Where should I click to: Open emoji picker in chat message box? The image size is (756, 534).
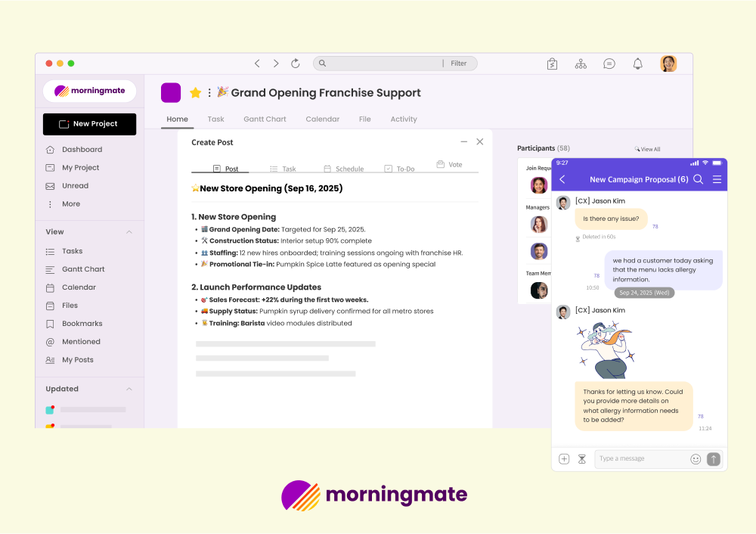tap(696, 459)
